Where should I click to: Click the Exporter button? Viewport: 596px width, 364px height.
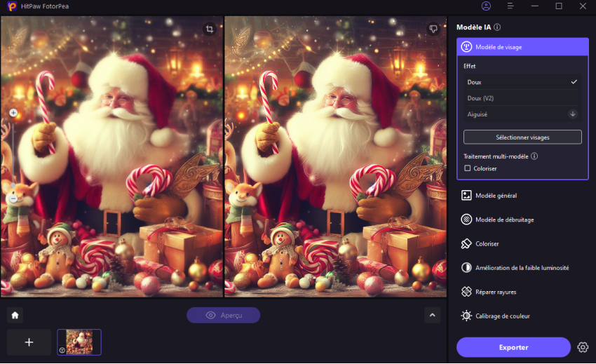tap(513, 347)
